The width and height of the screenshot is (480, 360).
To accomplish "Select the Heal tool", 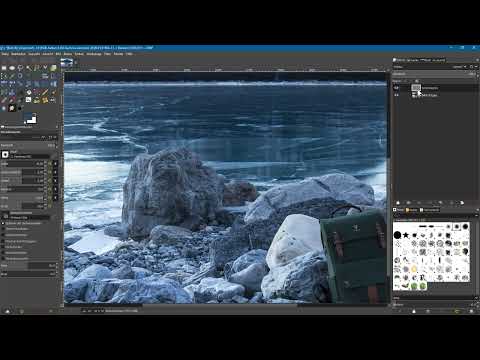I will coord(45,100).
